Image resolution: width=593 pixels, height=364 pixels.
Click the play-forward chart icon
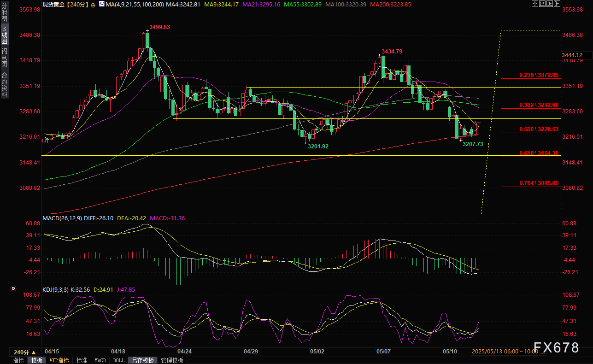(x=549, y=4)
